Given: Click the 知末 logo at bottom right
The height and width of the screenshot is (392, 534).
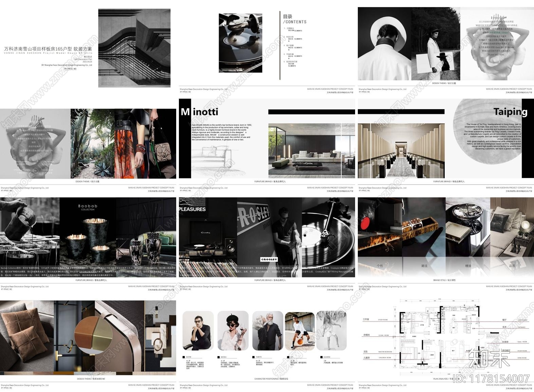Looking at the screenshot, I should pos(489,359).
